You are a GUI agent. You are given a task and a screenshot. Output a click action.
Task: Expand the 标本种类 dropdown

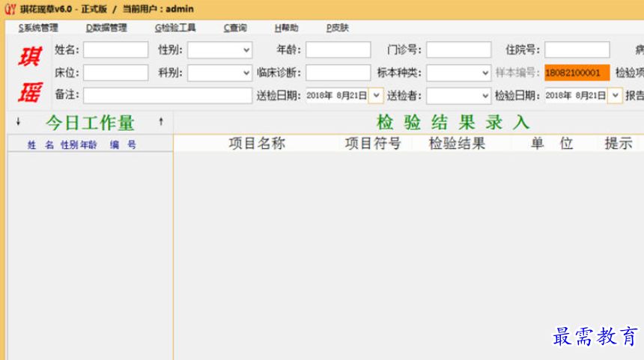(485, 73)
